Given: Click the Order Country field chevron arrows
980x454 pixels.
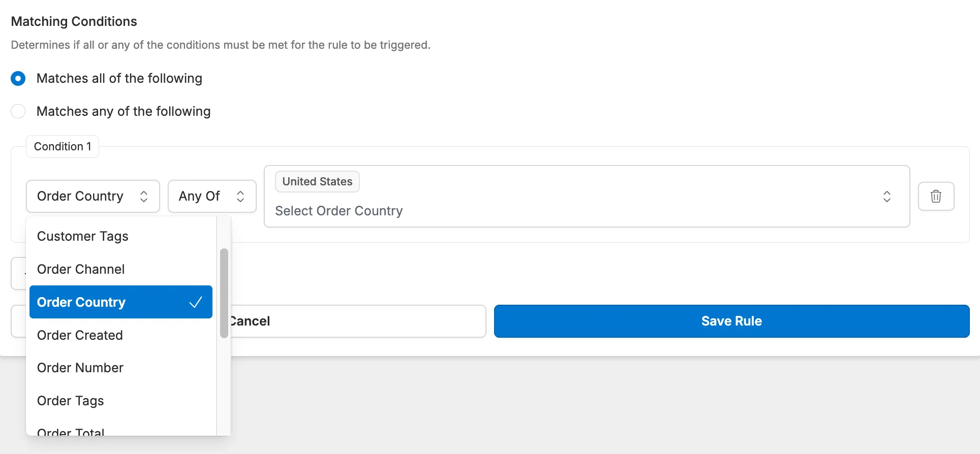Looking at the screenshot, I should click(x=144, y=197).
